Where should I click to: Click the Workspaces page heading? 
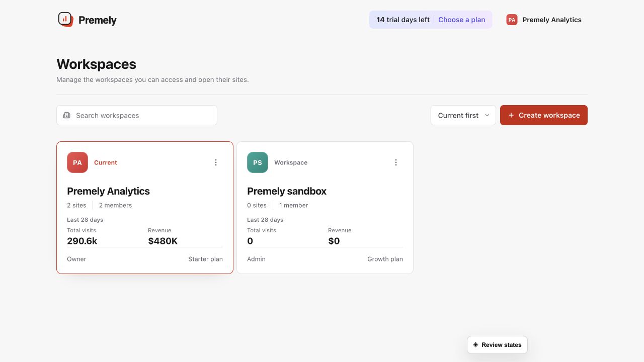point(96,64)
